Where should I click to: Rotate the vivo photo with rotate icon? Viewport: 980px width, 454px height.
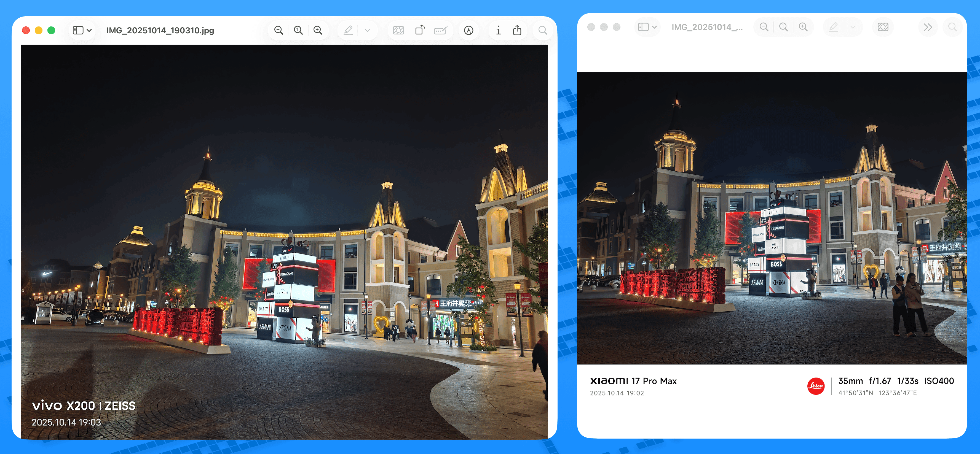(420, 30)
